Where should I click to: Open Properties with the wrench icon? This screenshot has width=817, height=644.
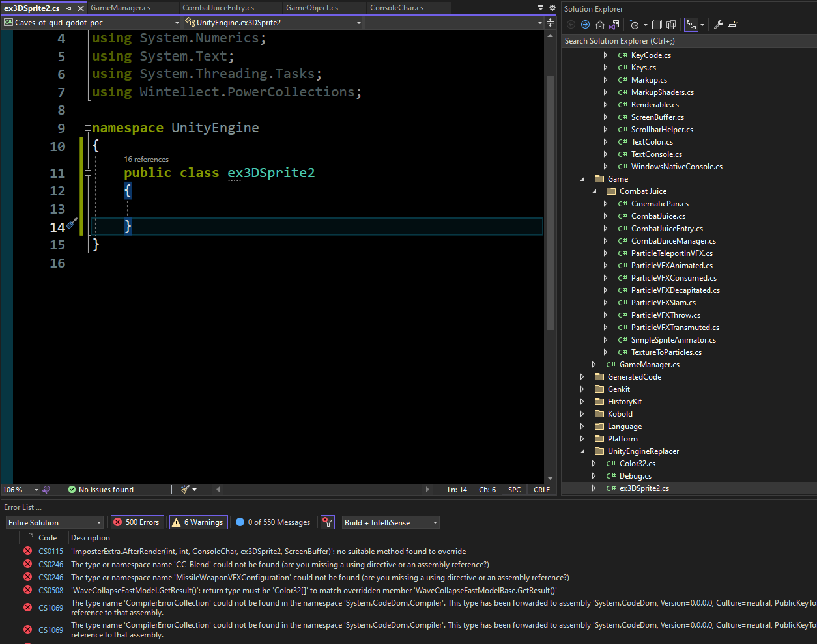[718, 25]
